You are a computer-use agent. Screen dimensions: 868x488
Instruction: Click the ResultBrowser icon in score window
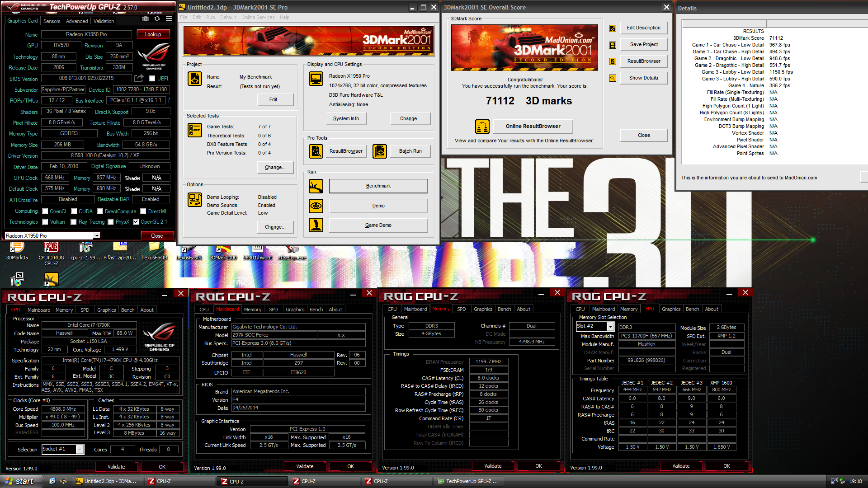(613, 61)
